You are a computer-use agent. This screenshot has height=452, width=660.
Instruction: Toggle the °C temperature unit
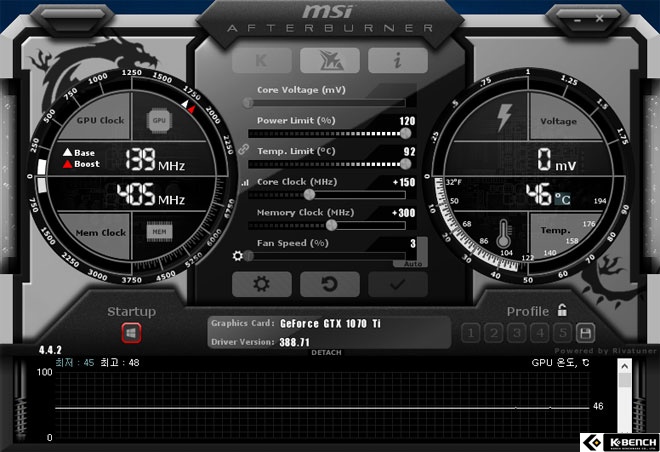[562, 199]
